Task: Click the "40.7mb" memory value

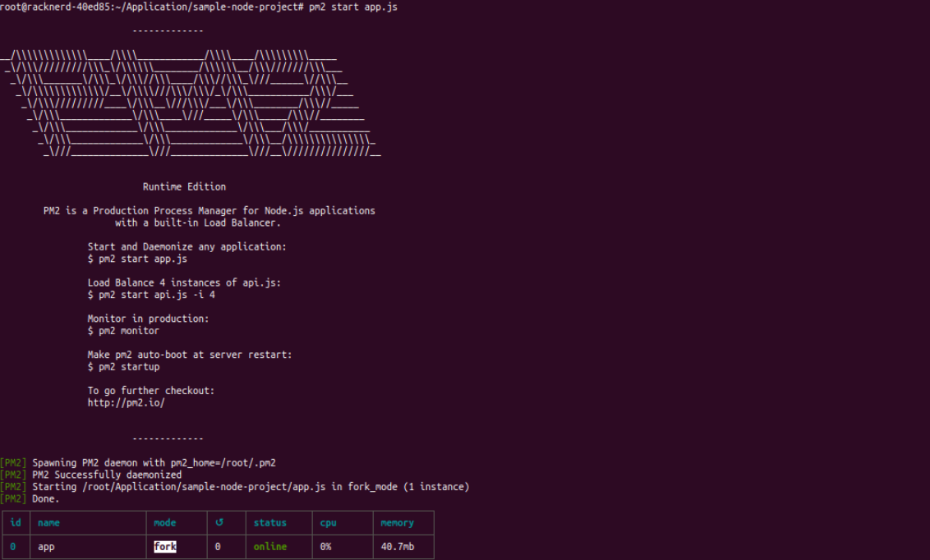Action: point(397,546)
